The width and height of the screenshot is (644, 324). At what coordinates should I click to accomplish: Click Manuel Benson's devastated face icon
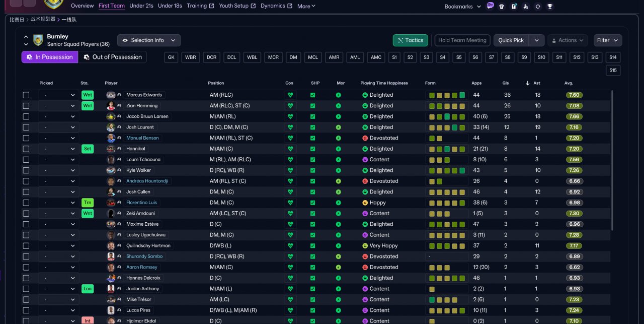(365, 138)
